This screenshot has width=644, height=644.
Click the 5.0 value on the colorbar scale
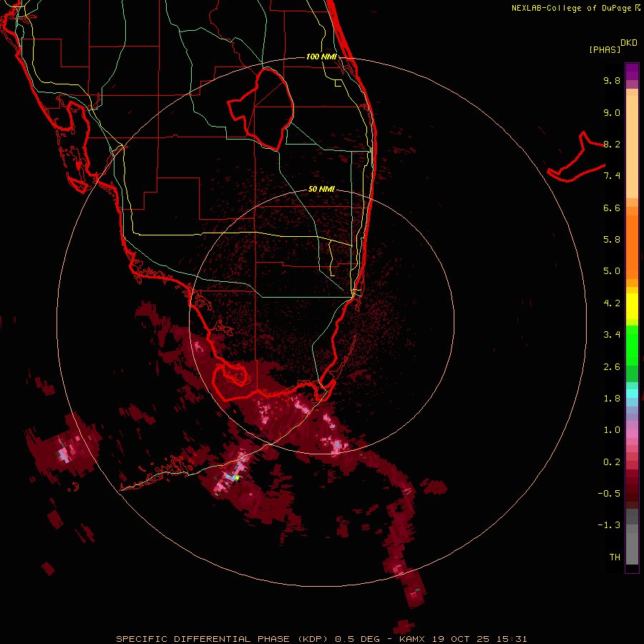pyautogui.click(x=612, y=271)
